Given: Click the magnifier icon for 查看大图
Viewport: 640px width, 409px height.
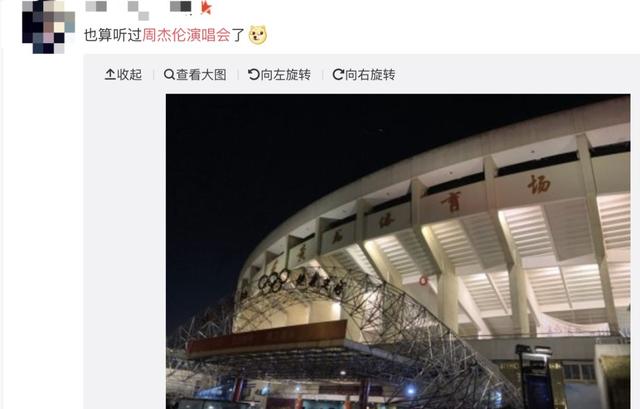Looking at the screenshot, I should [169, 74].
